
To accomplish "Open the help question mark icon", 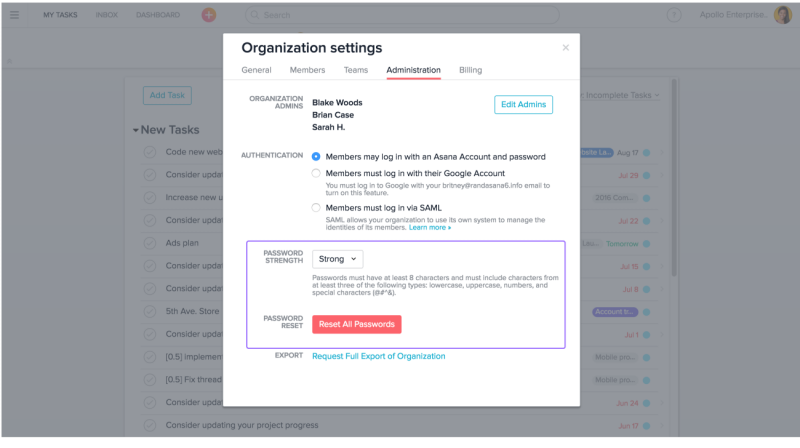I will [x=674, y=15].
